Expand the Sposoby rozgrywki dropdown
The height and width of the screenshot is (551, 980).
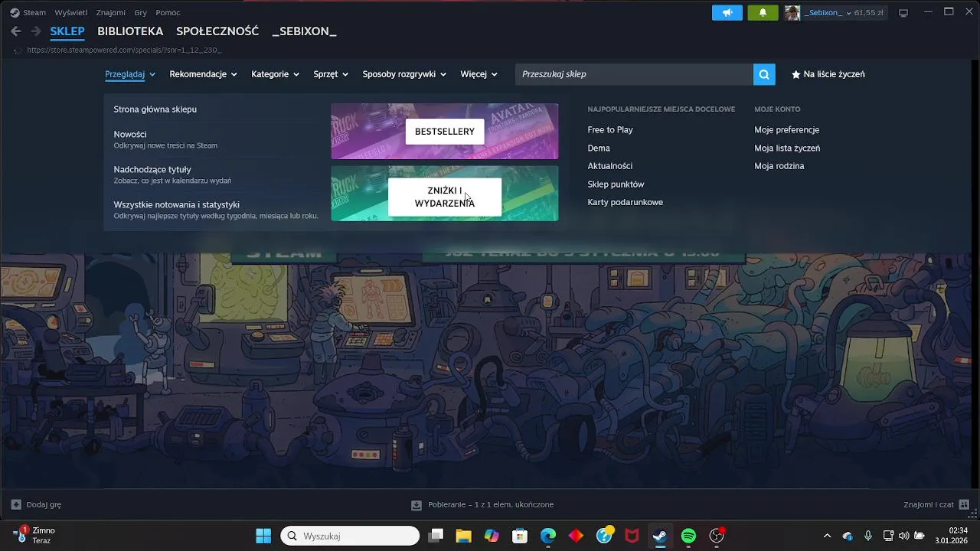click(404, 74)
